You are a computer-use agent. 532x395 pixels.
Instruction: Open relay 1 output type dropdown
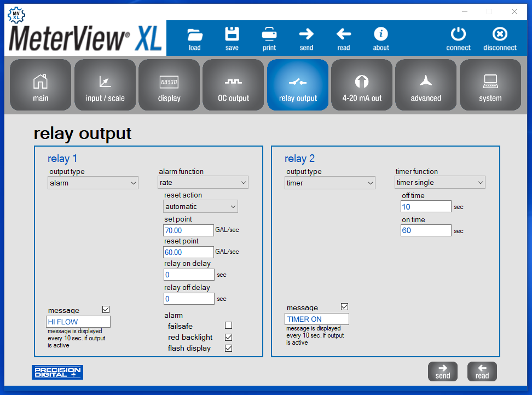click(93, 183)
